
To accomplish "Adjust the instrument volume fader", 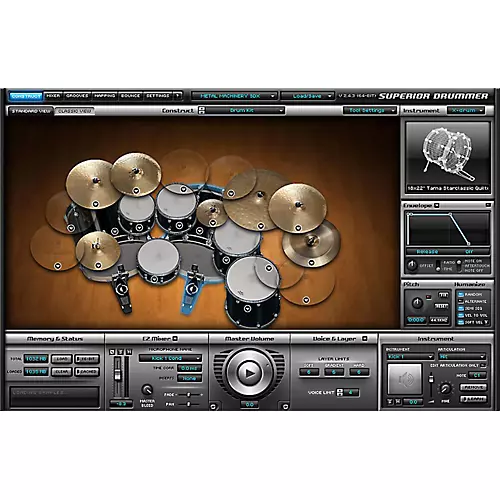I will 431,380.
